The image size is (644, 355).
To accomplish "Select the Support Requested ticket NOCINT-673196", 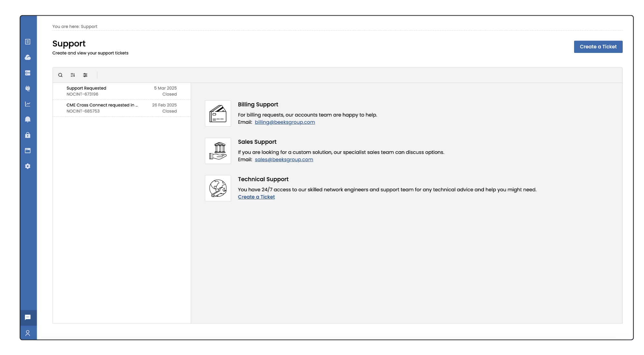I will click(x=121, y=91).
